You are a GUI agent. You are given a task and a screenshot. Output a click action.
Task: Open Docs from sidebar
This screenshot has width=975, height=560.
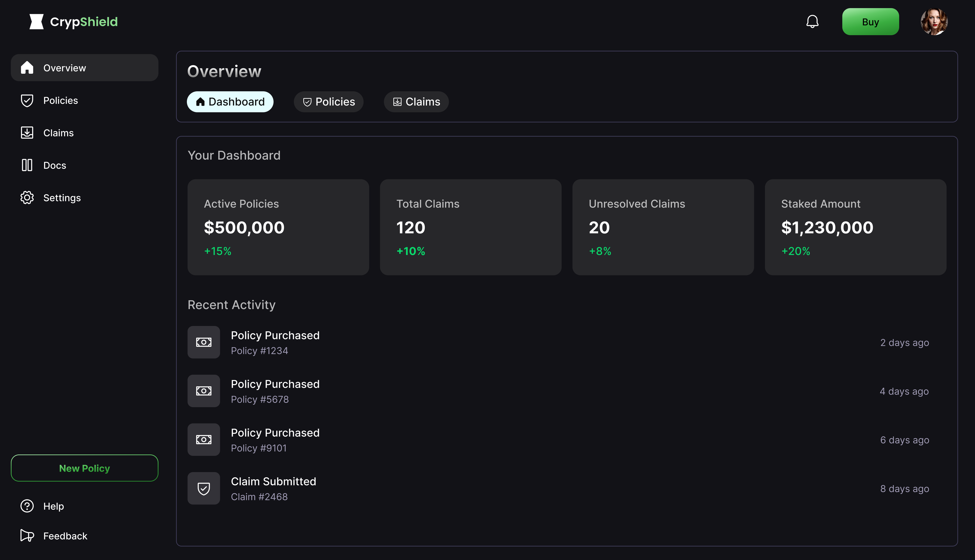click(54, 165)
